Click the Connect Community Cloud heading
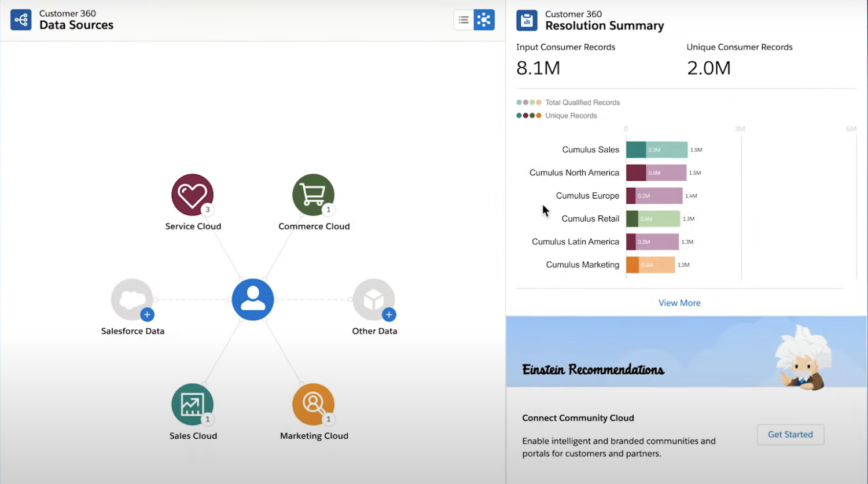The image size is (868, 484). tap(578, 418)
